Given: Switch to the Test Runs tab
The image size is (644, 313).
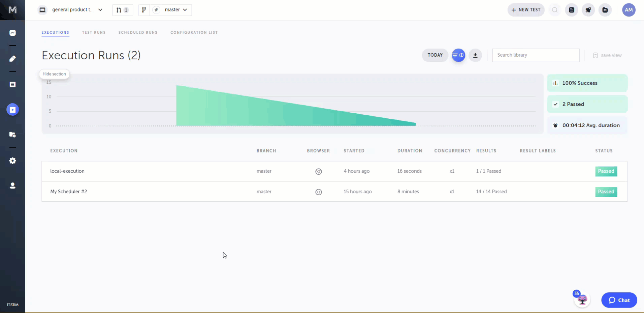Looking at the screenshot, I should tap(94, 33).
